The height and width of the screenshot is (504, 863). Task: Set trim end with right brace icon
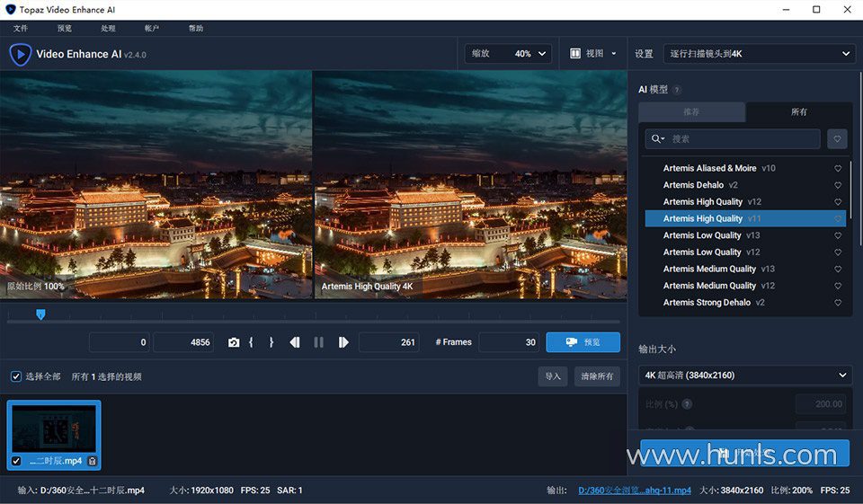pyautogui.click(x=271, y=342)
